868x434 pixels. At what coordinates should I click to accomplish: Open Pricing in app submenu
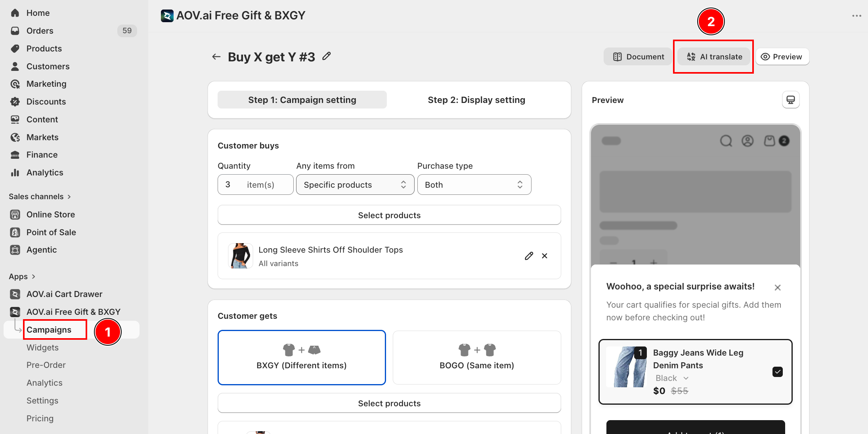(40, 418)
